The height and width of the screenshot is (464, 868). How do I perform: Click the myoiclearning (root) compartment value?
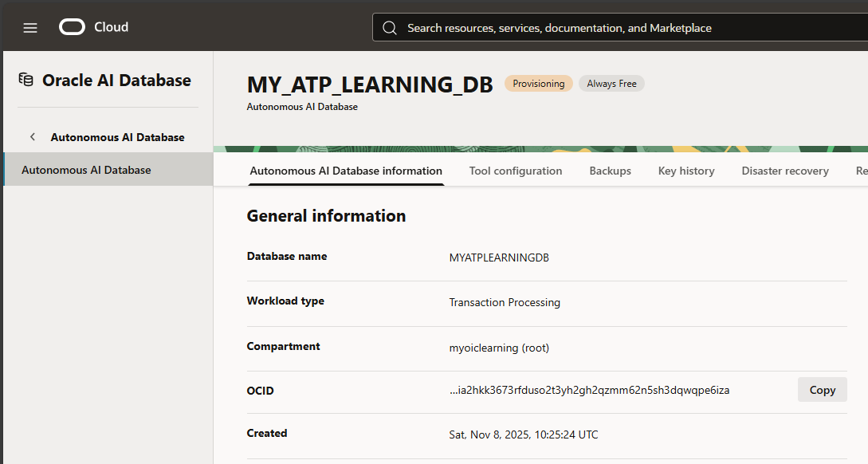pos(499,348)
